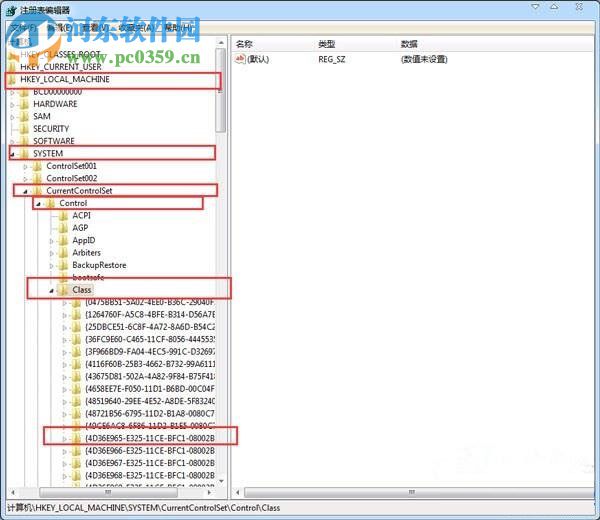Click the (数值未设置) data cell
This screenshot has width=600, height=520.
coord(424,59)
